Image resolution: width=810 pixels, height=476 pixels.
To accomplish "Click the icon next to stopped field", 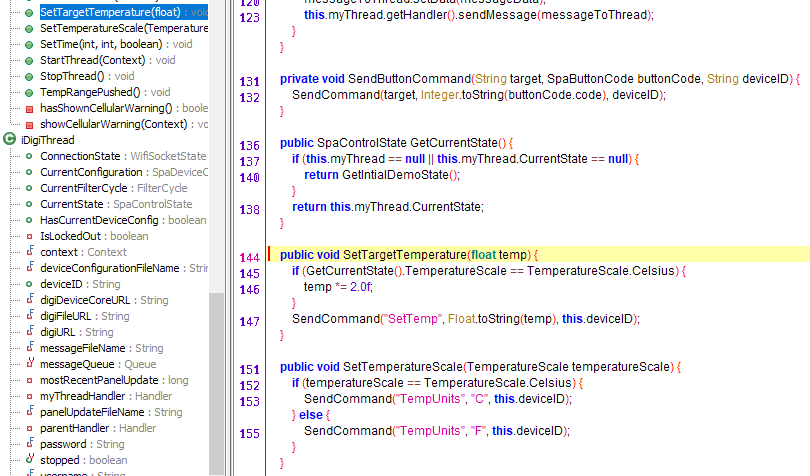I will [x=30, y=460].
